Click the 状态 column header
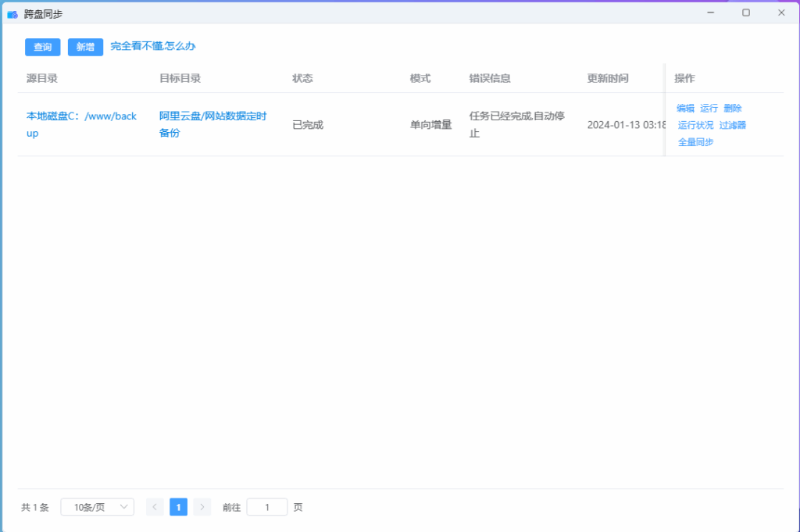Image resolution: width=800 pixels, height=532 pixels. [x=302, y=78]
